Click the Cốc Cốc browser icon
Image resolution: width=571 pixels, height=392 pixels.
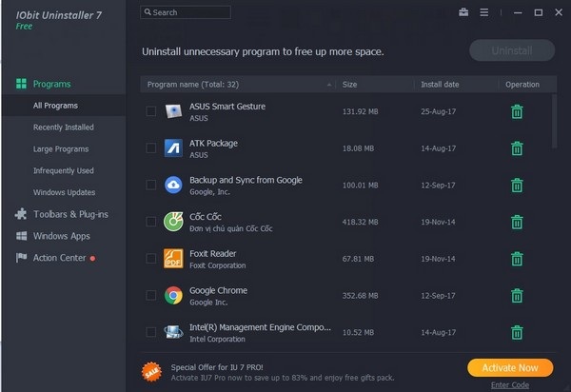pos(173,222)
